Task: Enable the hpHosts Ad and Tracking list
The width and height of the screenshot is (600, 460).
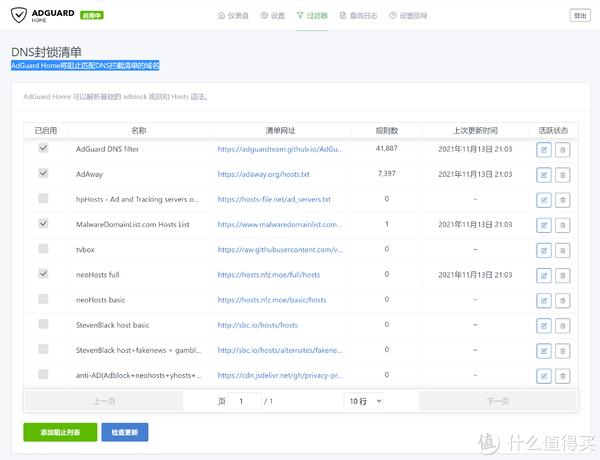Action: tap(43, 198)
